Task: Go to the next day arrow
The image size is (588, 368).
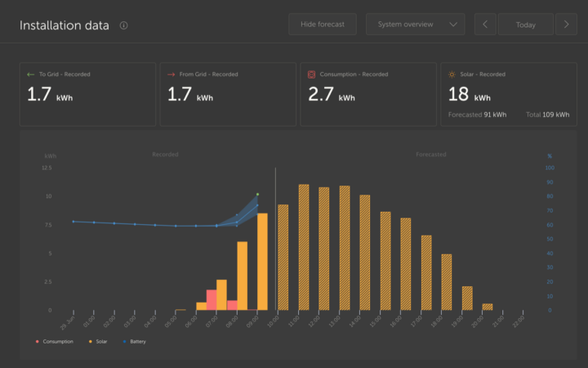Action: 566,25
